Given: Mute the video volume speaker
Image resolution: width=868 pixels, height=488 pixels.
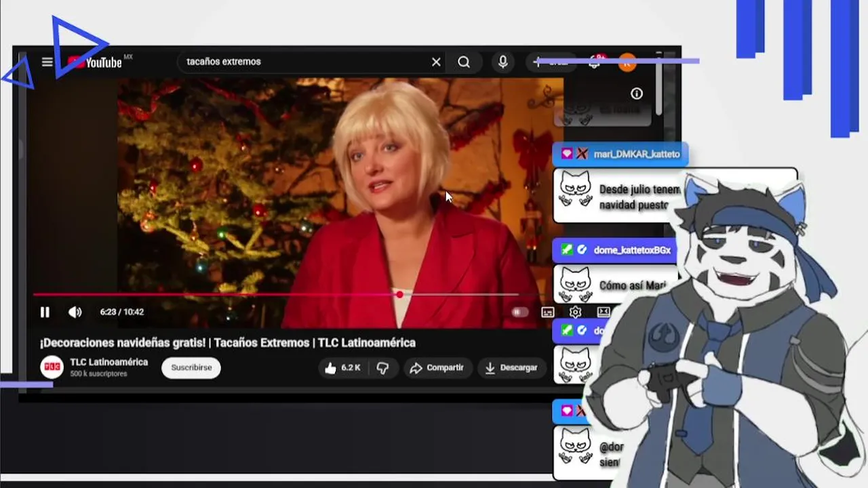Looking at the screenshot, I should tap(75, 312).
